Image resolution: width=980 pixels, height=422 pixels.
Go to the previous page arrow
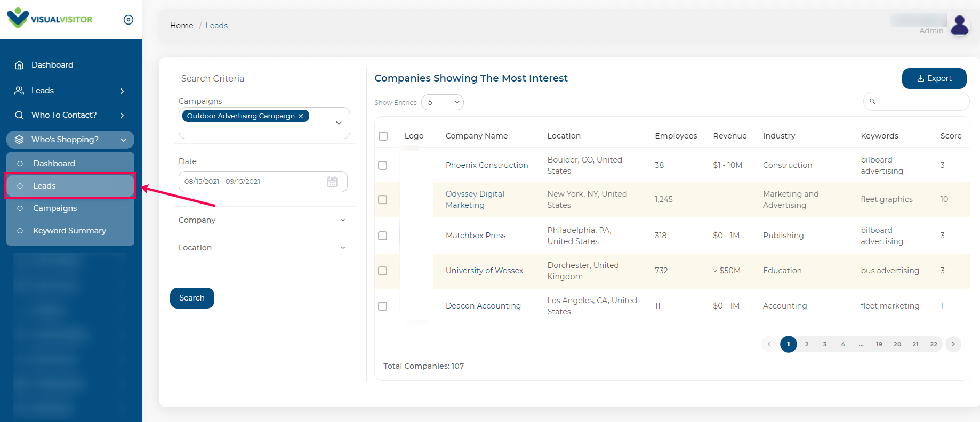tap(769, 344)
